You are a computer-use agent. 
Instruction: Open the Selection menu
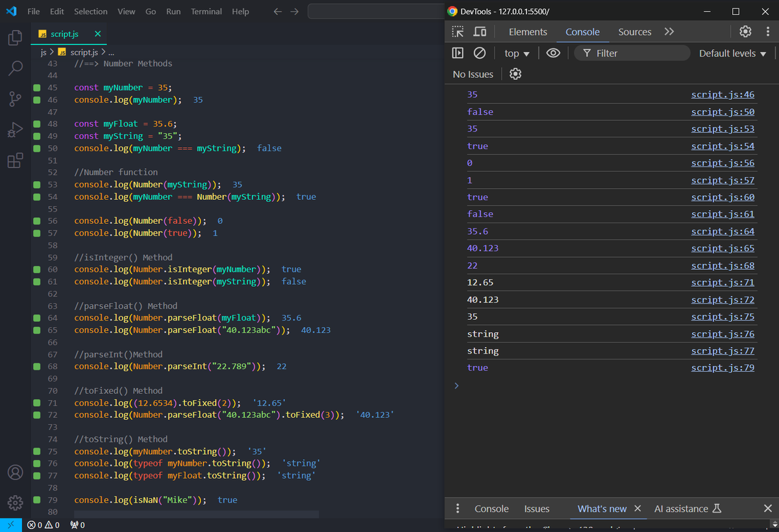coord(91,12)
